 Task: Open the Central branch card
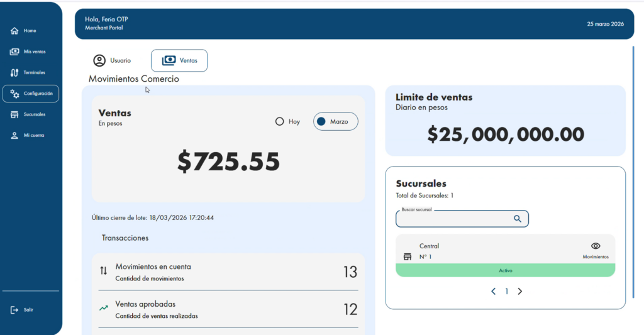[x=505, y=255]
